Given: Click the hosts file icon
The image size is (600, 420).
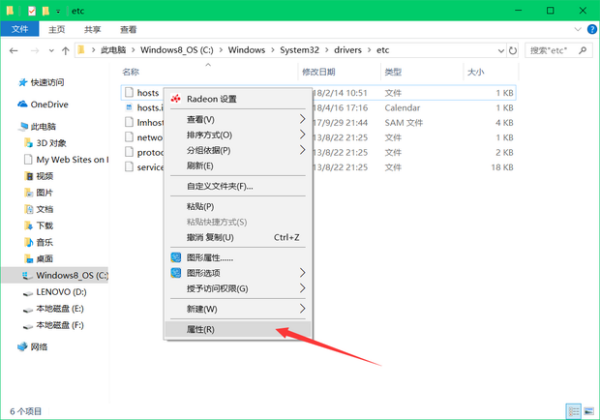Looking at the screenshot, I should [x=128, y=92].
